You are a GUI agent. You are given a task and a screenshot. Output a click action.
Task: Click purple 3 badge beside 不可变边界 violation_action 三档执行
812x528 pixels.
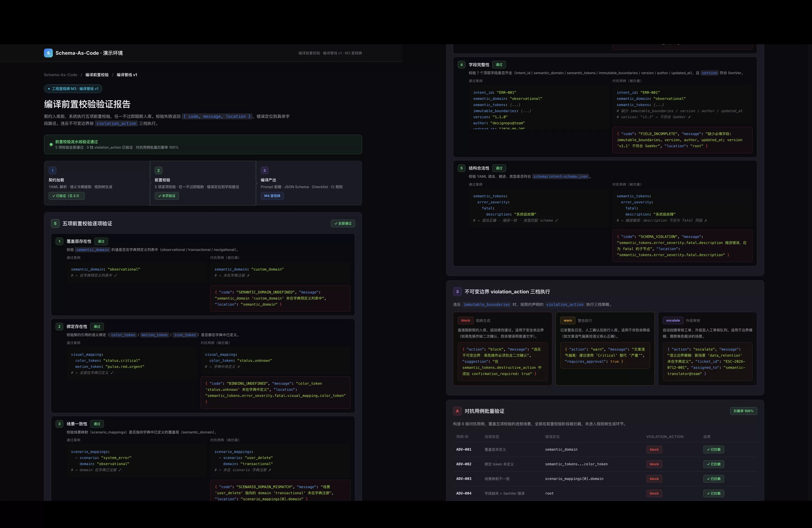[x=457, y=292]
